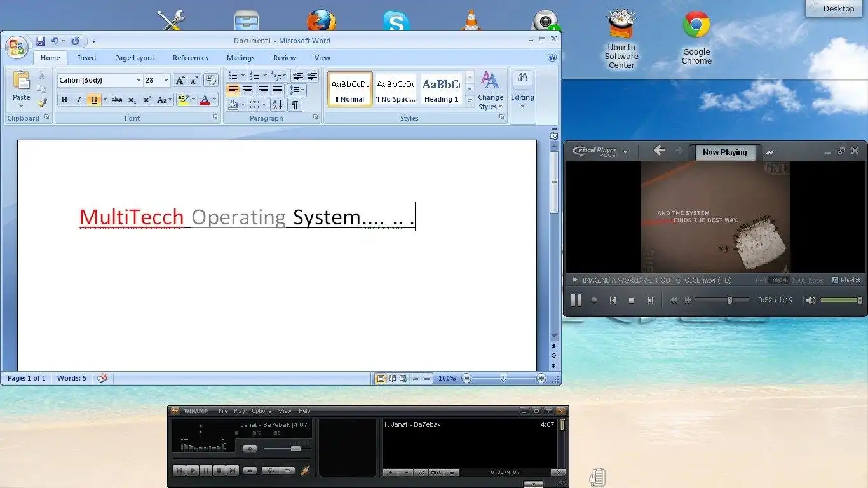Viewport: 868px width, 488px height.
Task: Click the Now Playing tab in RealPlayer
Action: (x=725, y=152)
